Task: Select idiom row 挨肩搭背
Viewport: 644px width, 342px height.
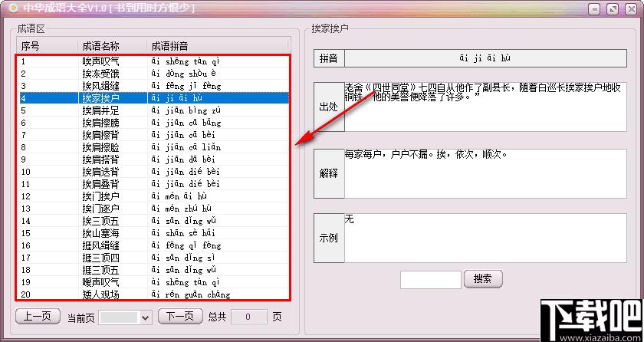Action: [x=153, y=159]
